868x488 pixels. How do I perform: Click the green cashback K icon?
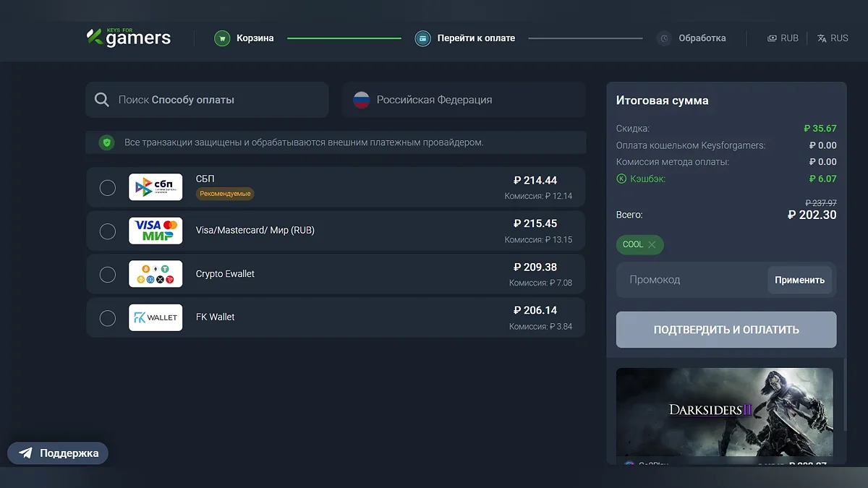[x=621, y=179]
